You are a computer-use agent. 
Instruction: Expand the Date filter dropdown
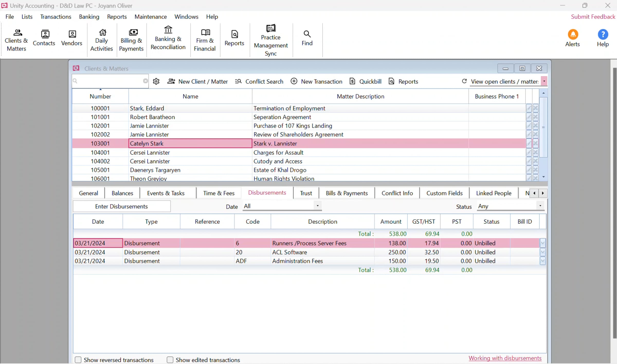pos(317,206)
